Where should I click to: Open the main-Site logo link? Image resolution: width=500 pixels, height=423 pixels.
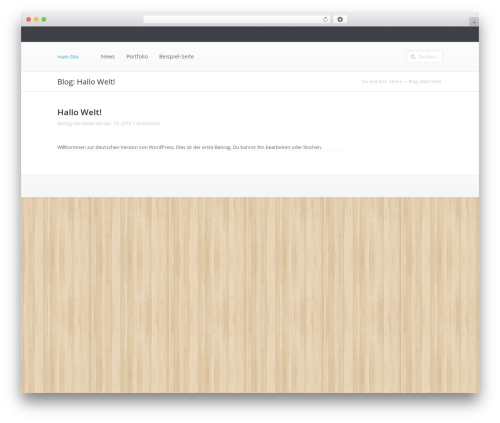coord(68,57)
